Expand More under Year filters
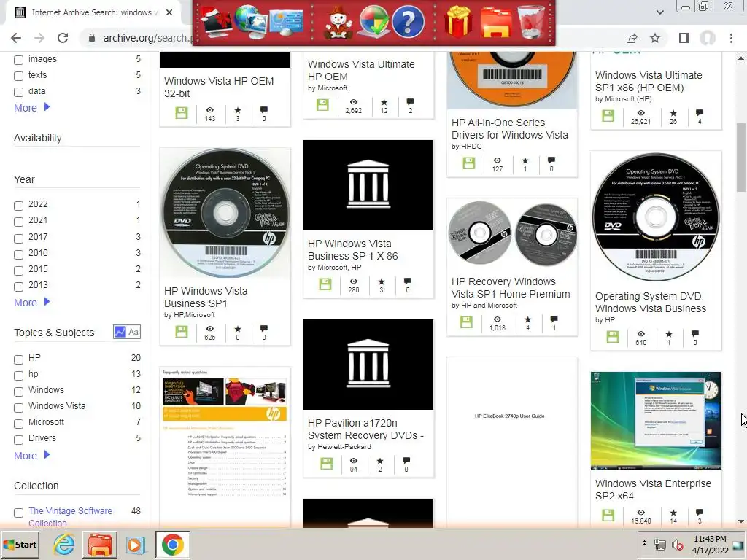The image size is (747, 560). pyautogui.click(x=31, y=303)
